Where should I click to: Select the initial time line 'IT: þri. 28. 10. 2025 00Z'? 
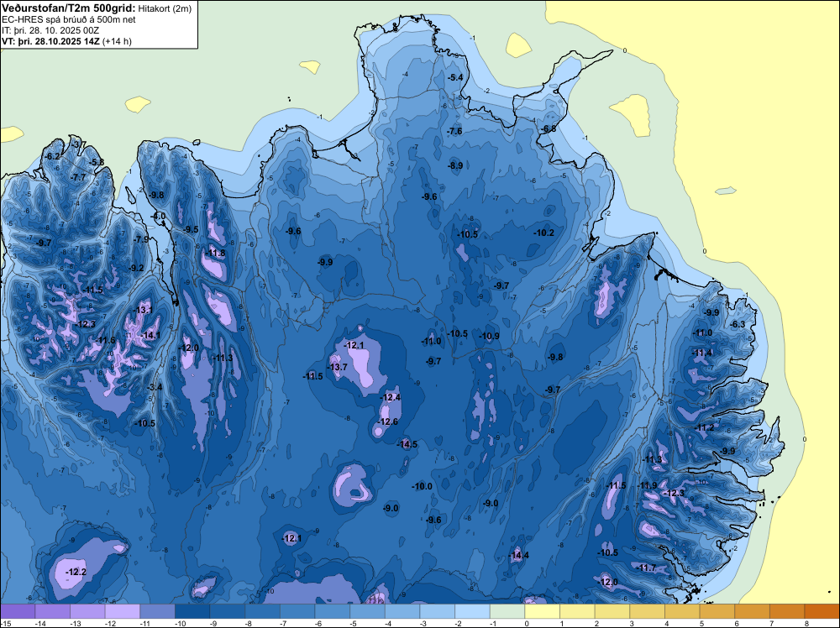pos(50,30)
